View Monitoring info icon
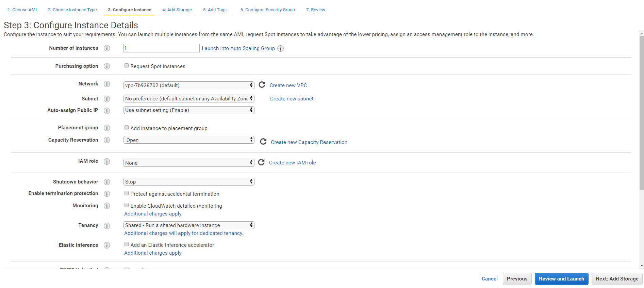 click(107, 206)
